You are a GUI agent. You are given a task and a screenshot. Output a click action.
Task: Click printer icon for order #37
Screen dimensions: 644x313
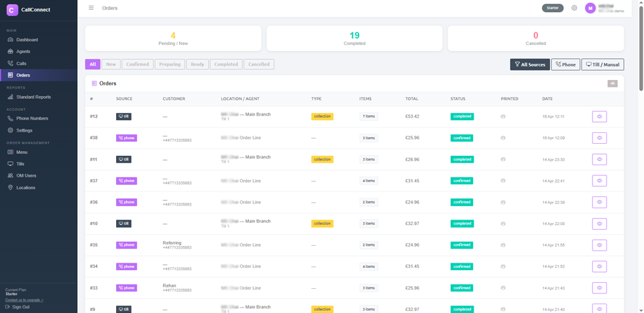(503, 181)
